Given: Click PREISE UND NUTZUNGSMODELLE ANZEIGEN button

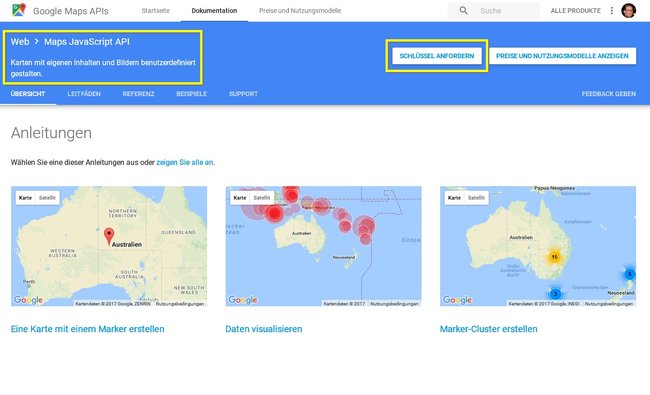Looking at the screenshot, I should [562, 56].
